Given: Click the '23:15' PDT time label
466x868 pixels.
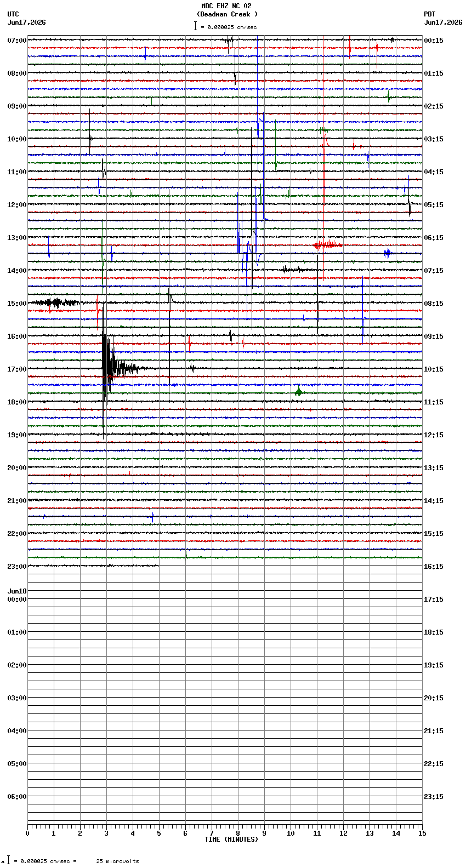Looking at the screenshot, I should (434, 797).
